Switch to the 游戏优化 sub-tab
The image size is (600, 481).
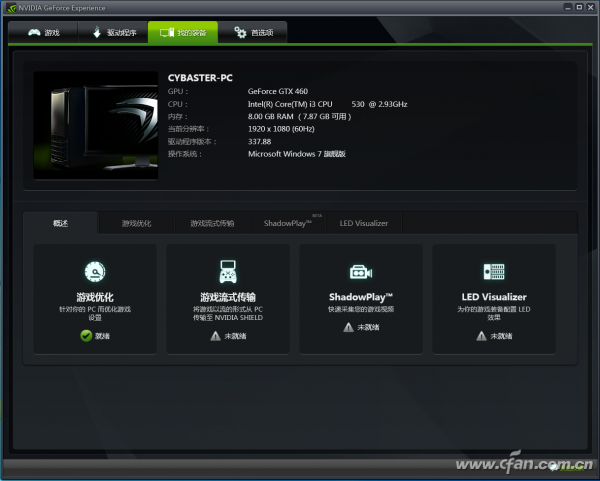136,223
